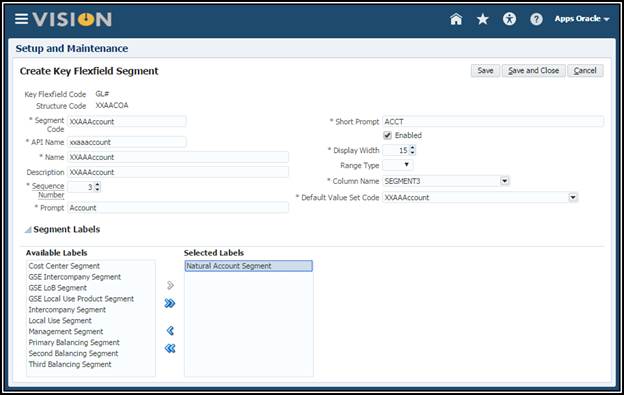The width and height of the screenshot is (624, 395).
Task: Open the navigator hamburger menu
Action: pyautogui.click(x=21, y=19)
